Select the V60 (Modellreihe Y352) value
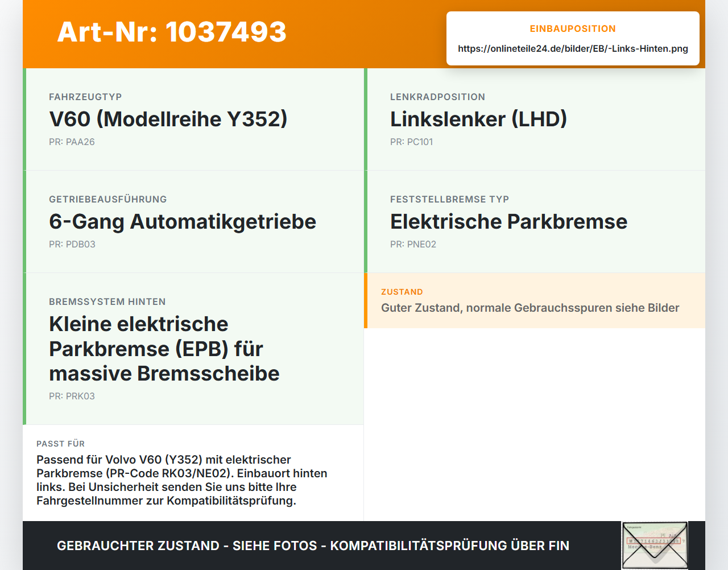Image resolution: width=728 pixels, height=570 pixels. (x=168, y=119)
